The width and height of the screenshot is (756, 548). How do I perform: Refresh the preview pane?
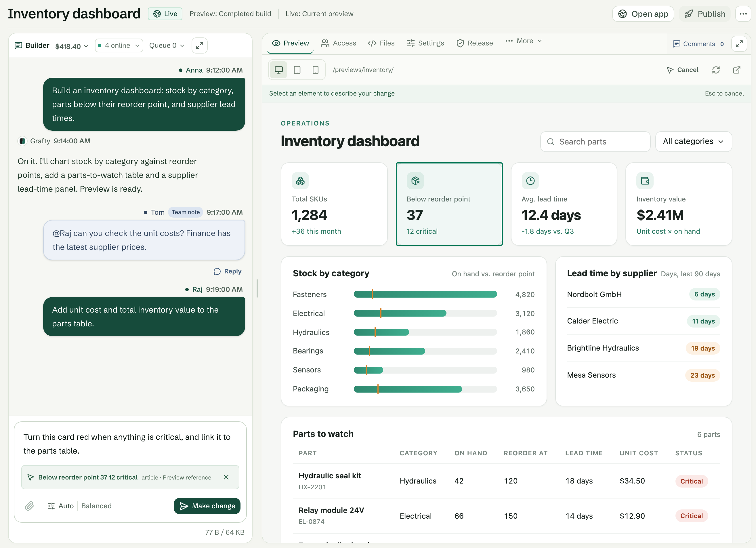716,70
